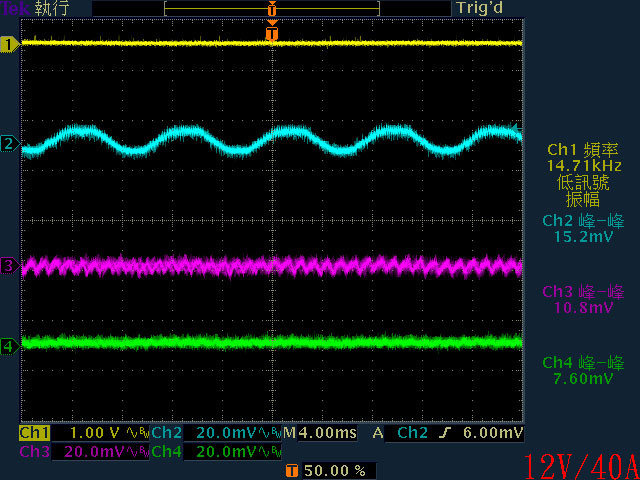Click the record length overview bar at top
This screenshot has height=480, width=640.
point(272,8)
